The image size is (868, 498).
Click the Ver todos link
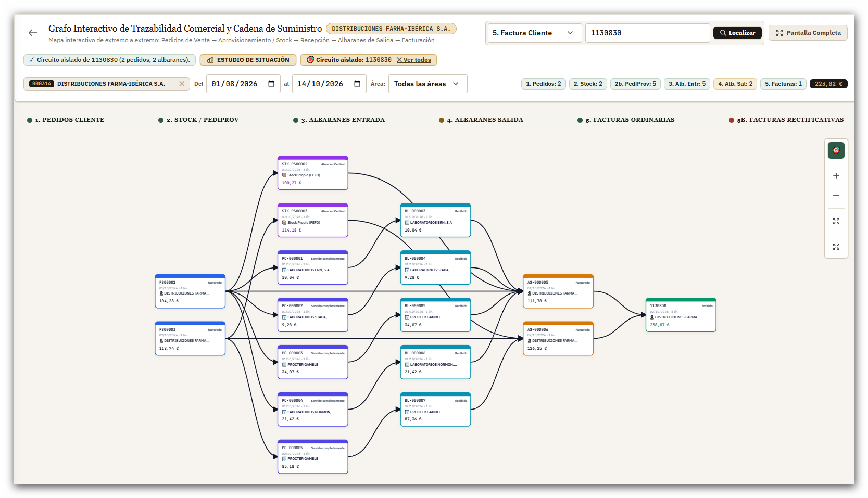(x=414, y=60)
